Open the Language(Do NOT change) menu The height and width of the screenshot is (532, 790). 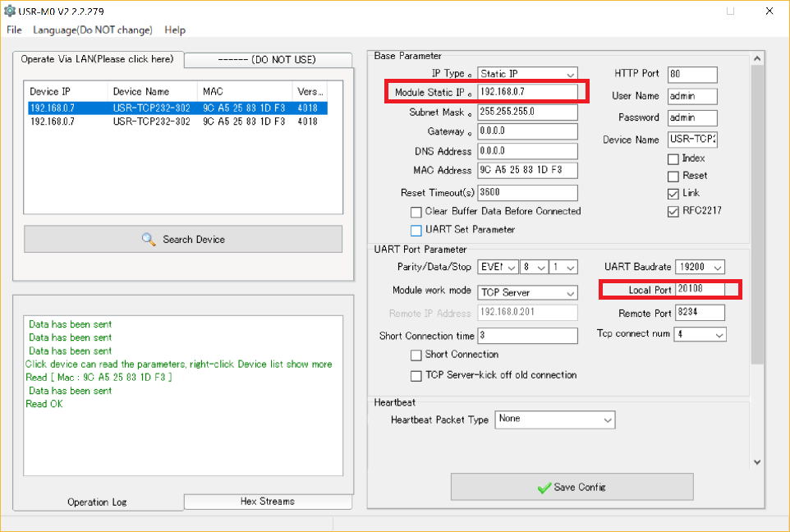[93, 30]
